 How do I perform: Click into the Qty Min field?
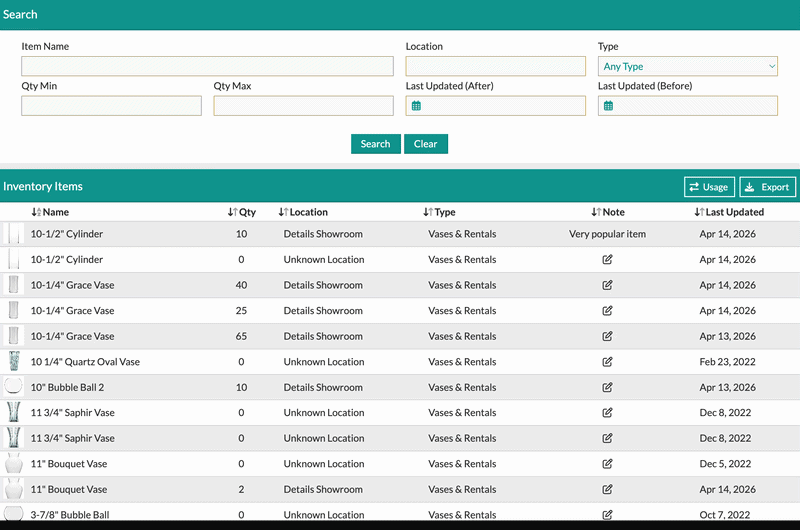111,106
